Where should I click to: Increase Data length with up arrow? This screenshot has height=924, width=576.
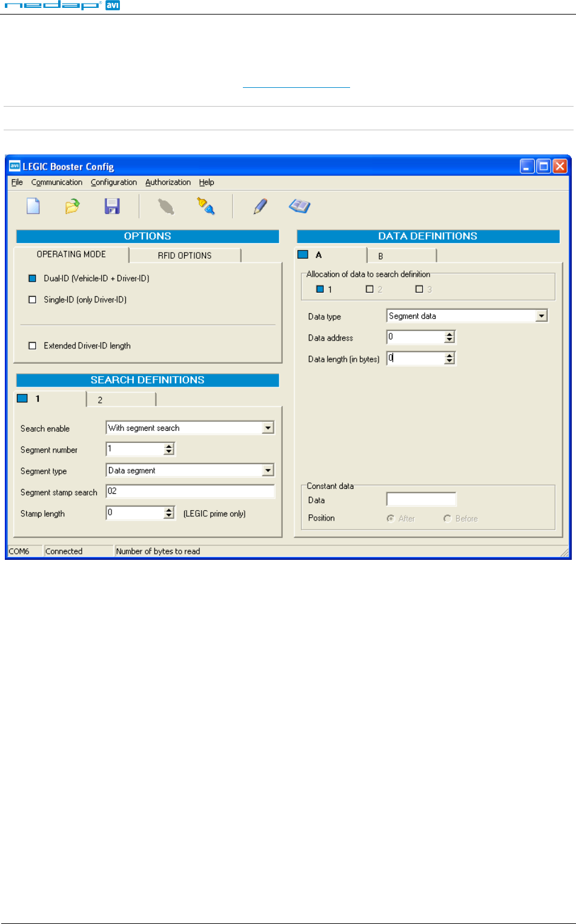(x=449, y=356)
